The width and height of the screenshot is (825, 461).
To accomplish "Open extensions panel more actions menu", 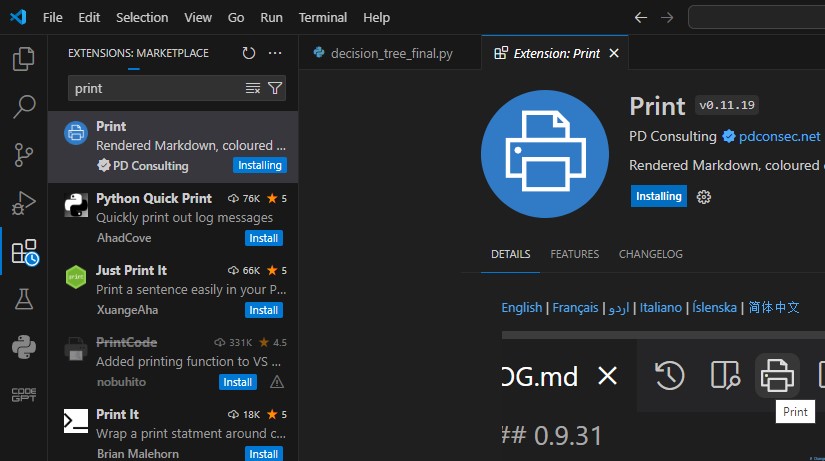I will click(x=275, y=53).
